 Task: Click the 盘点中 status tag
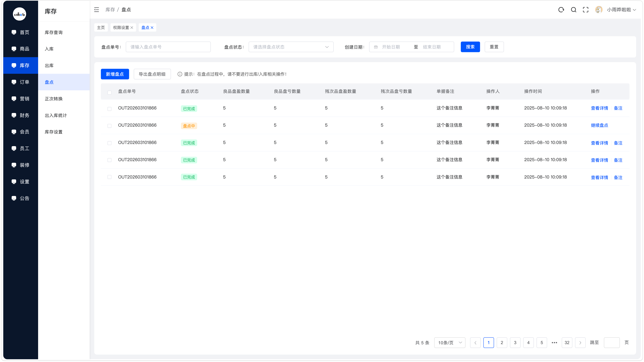[189, 126]
